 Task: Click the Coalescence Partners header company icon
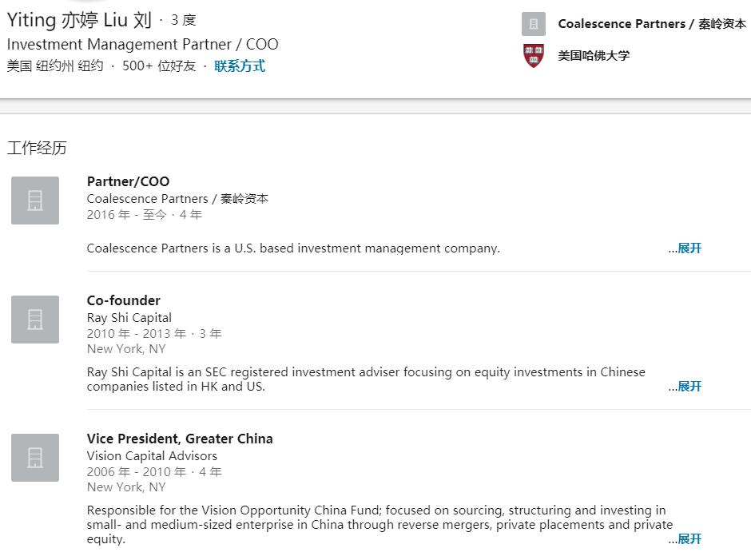pyautogui.click(x=534, y=24)
